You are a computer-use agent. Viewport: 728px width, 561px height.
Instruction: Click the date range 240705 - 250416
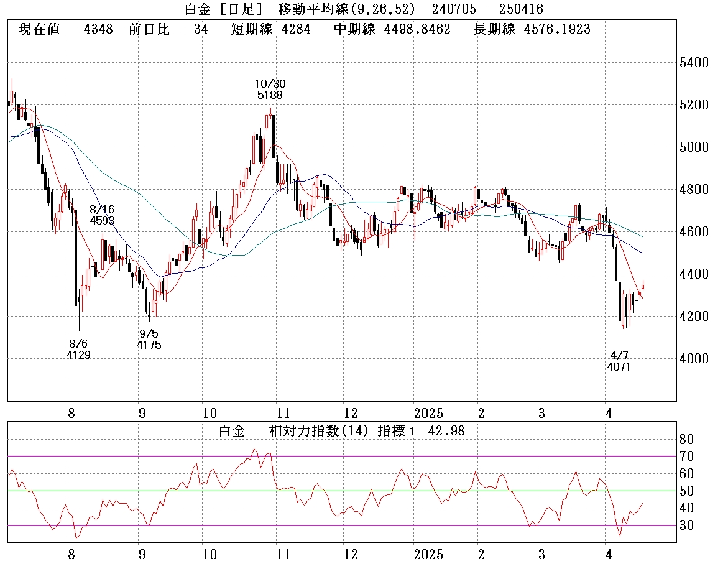pos(483,9)
